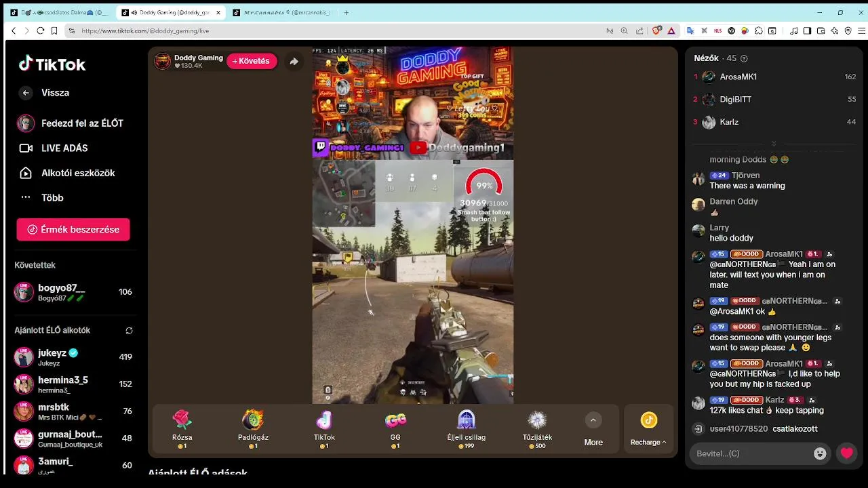Send the Padlógáz gift

(253, 429)
